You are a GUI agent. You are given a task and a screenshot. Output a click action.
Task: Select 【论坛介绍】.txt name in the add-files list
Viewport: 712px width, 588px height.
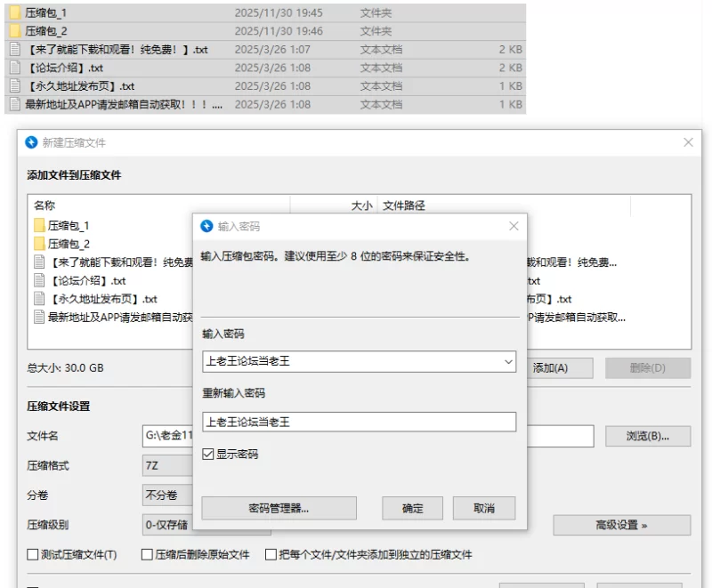(x=87, y=280)
